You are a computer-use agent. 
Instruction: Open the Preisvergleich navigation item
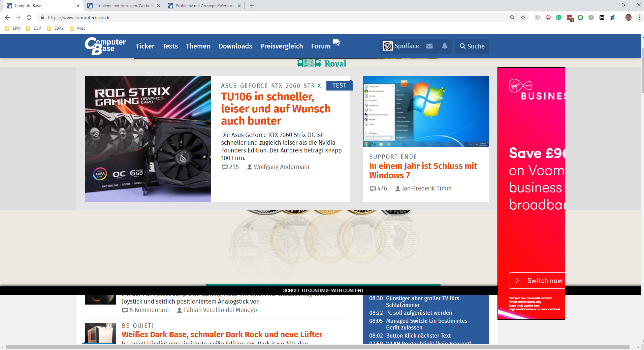(282, 46)
